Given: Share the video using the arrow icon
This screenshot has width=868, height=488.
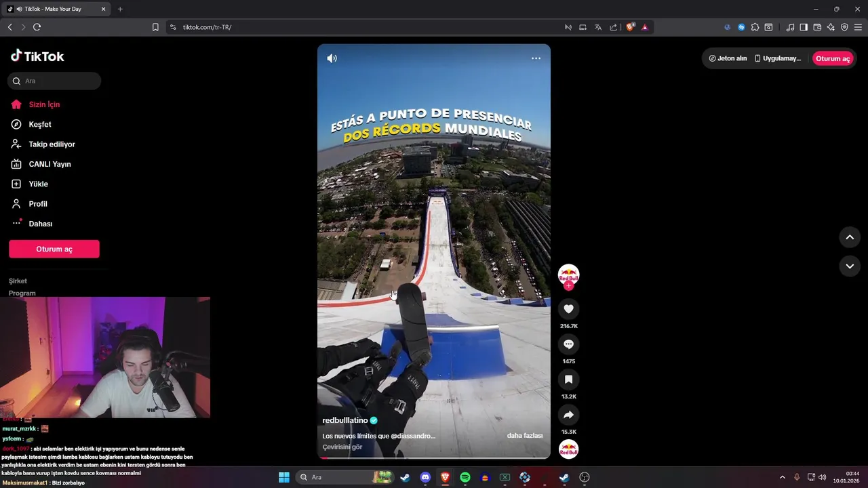Looking at the screenshot, I should (x=568, y=415).
